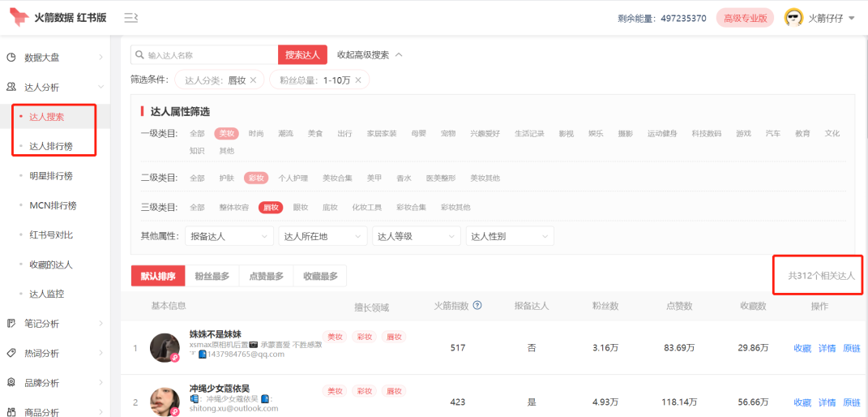The width and height of the screenshot is (868, 417).
Task: Expand the 热词分析 menu chevron
Action: (x=100, y=354)
